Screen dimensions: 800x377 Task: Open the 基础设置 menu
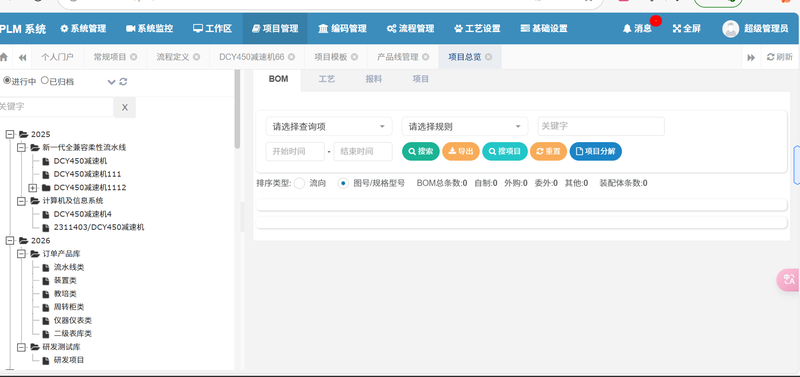pyautogui.click(x=544, y=29)
